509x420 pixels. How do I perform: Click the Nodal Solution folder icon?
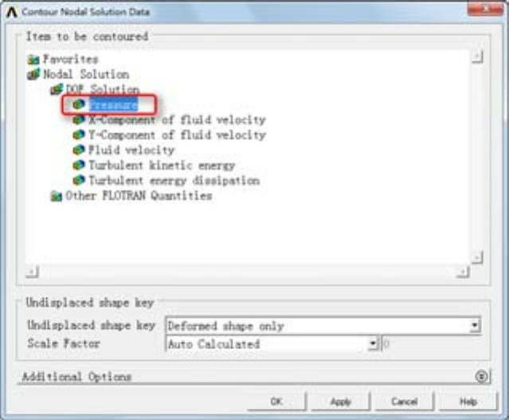click(33, 74)
